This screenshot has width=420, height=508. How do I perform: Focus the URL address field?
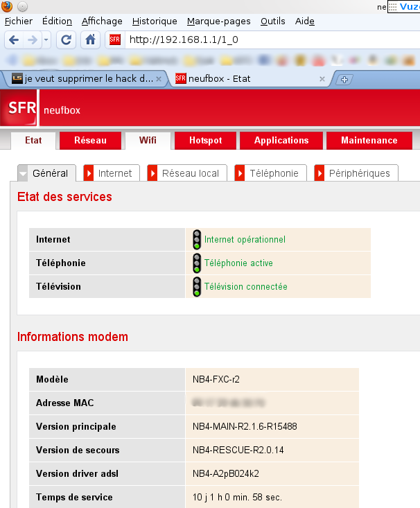272,40
